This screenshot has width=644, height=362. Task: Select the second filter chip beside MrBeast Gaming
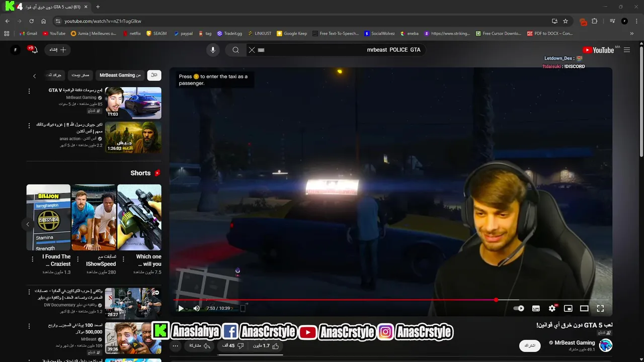pyautogui.click(x=80, y=75)
